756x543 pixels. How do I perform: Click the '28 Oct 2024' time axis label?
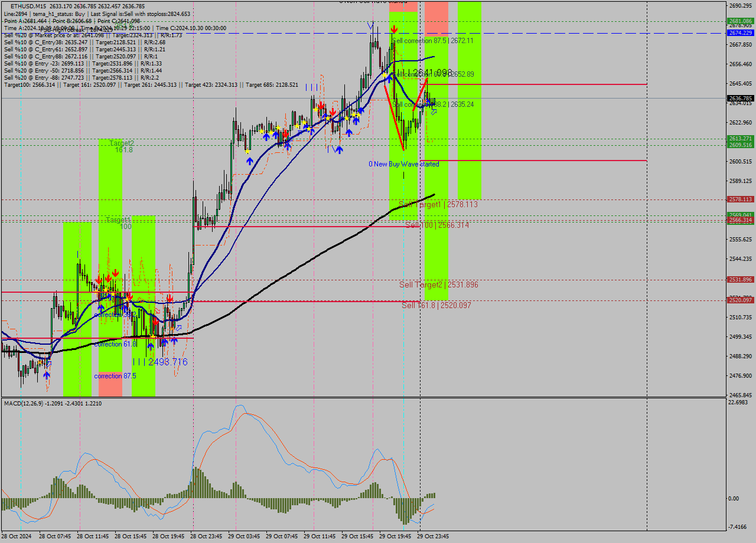15,537
